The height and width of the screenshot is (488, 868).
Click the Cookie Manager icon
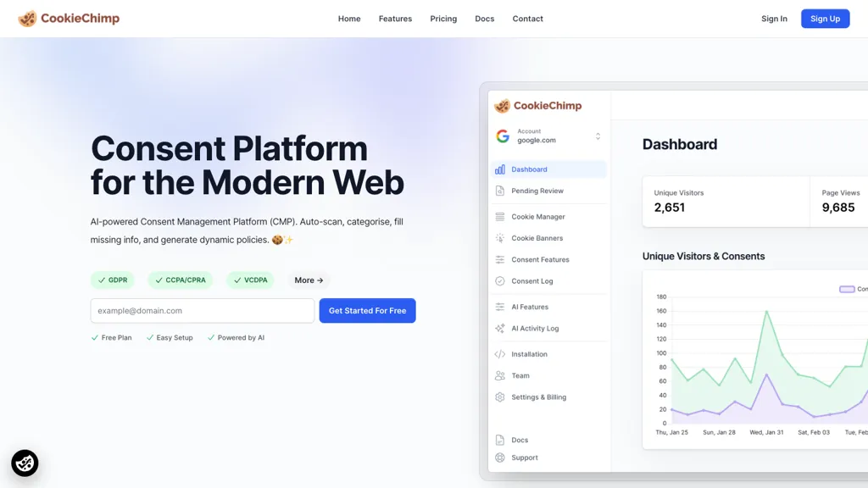[500, 217]
